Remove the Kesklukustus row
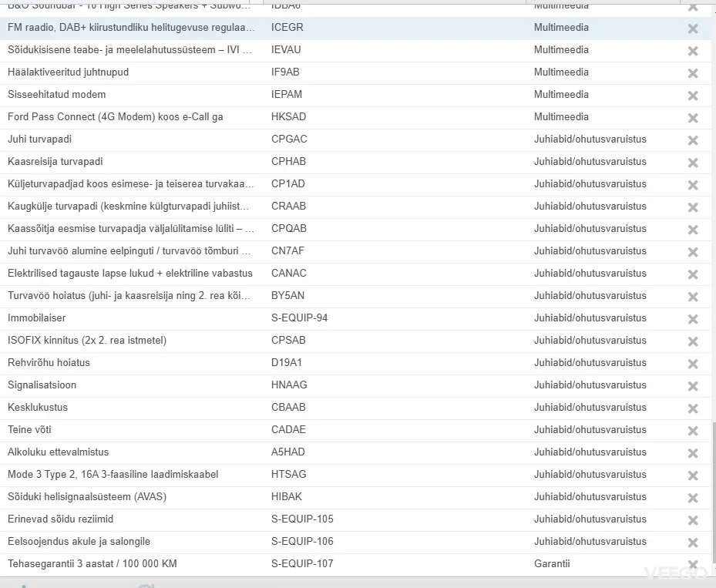The height and width of the screenshot is (588, 716). [692, 408]
